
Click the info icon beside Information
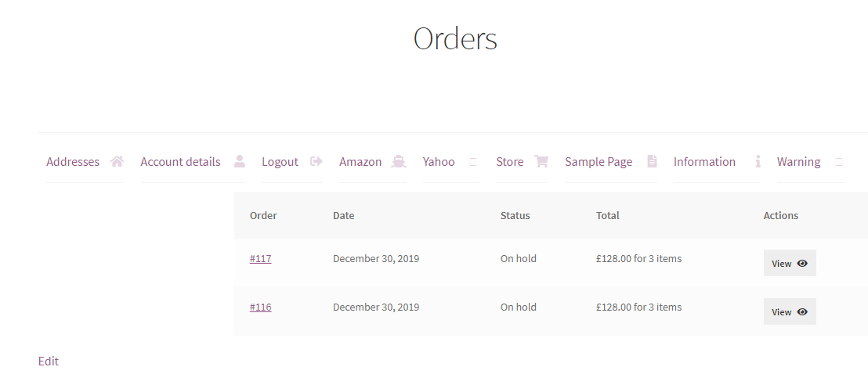(758, 162)
